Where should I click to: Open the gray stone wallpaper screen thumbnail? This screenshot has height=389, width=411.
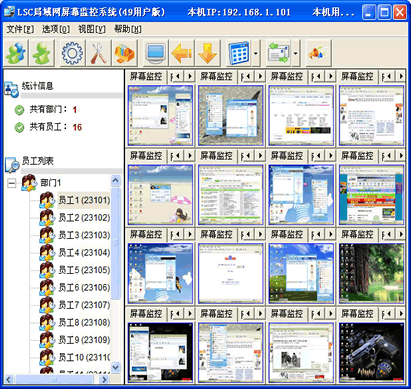(x=231, y=115)
